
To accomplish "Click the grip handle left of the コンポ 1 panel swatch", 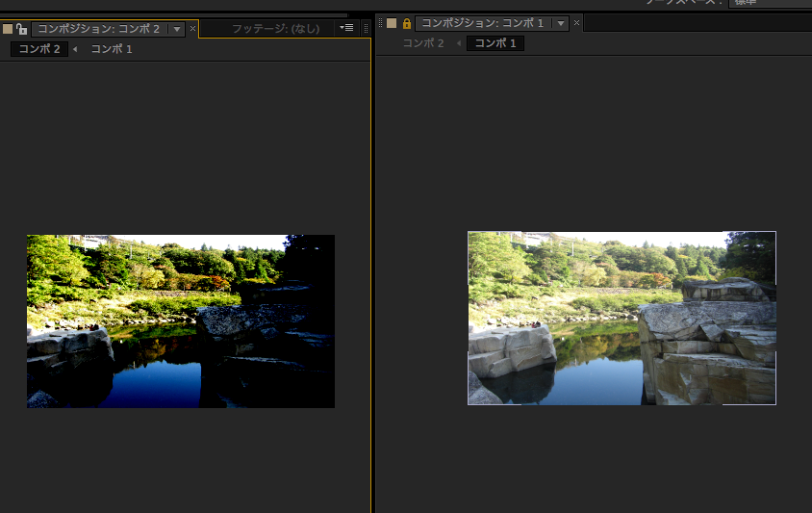I will click(381, 23).
